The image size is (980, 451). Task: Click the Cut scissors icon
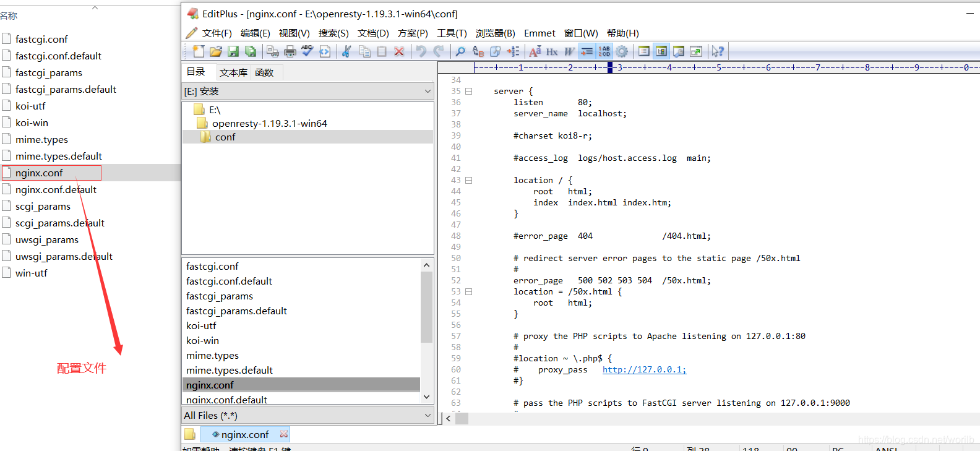tap(346, 51)
